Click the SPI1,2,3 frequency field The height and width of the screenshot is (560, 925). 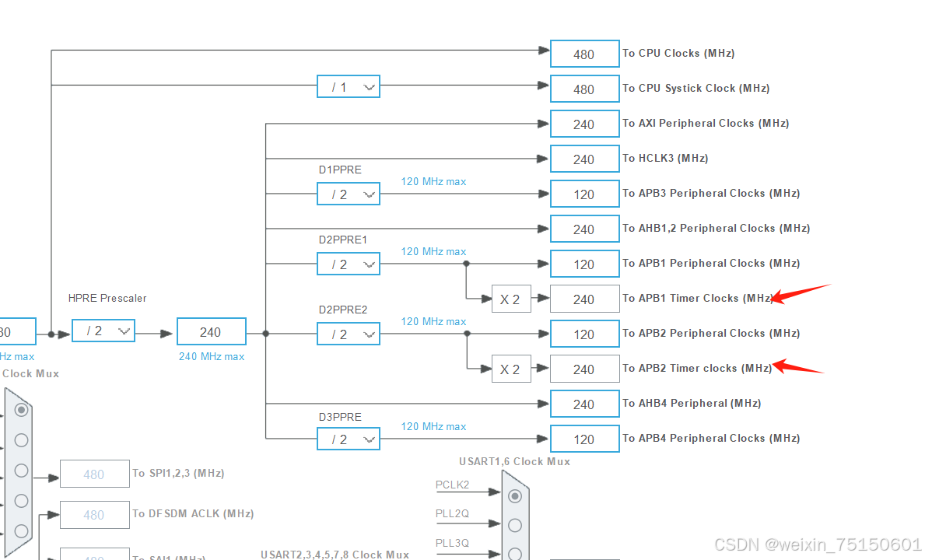[x=94, y=473]
